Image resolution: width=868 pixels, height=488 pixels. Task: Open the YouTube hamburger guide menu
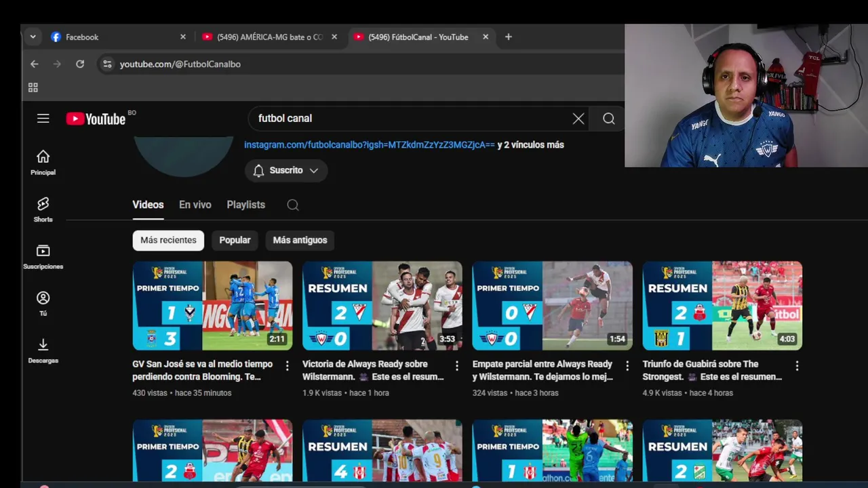pos(43,119)
